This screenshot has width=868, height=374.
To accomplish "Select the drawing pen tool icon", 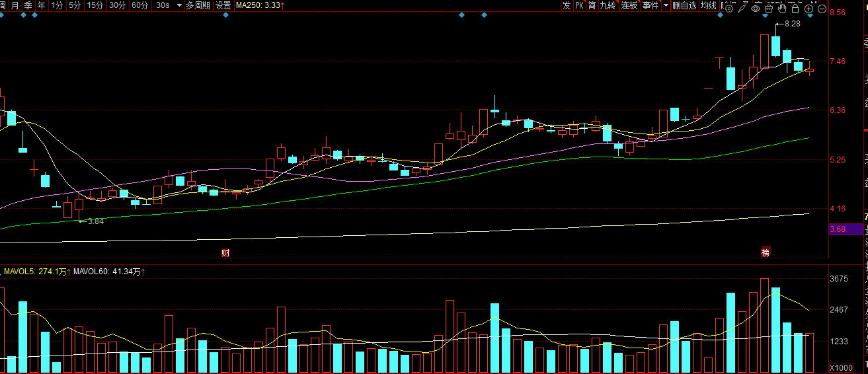I will (x=742, y=9).
